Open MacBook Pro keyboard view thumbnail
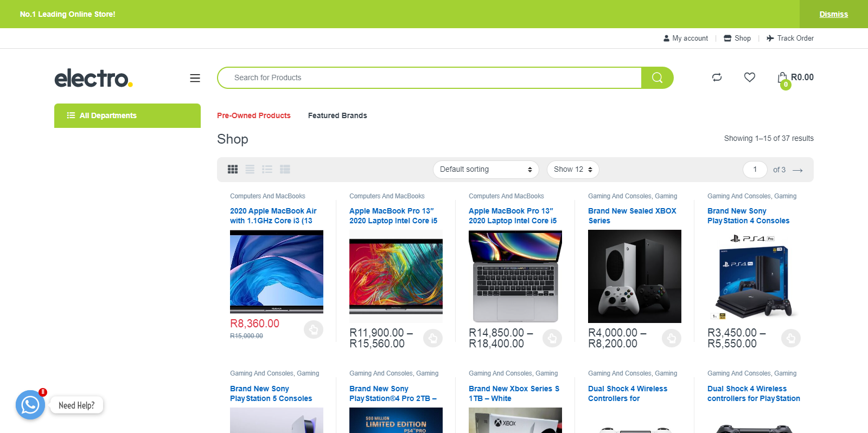 (x=515, y=276)
